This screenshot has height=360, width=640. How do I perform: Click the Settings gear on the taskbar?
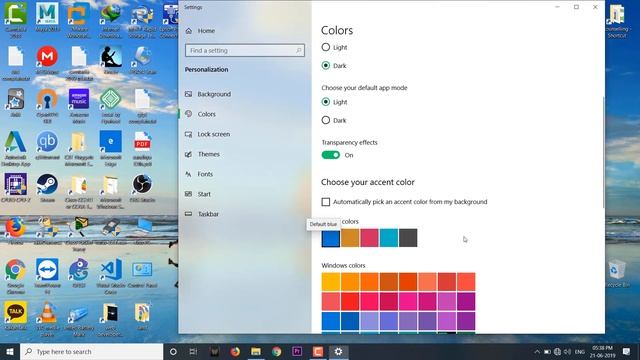[x=338, y=351]
